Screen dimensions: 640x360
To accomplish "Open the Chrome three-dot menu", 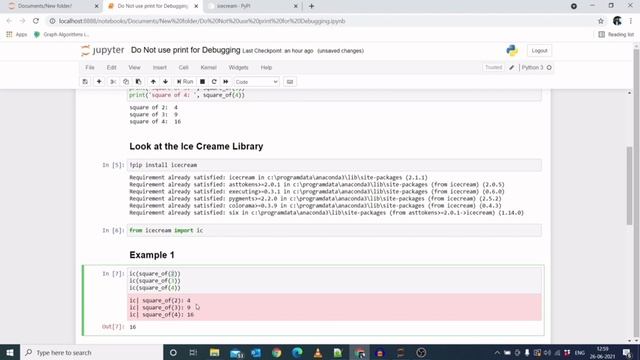I will 631,21.
